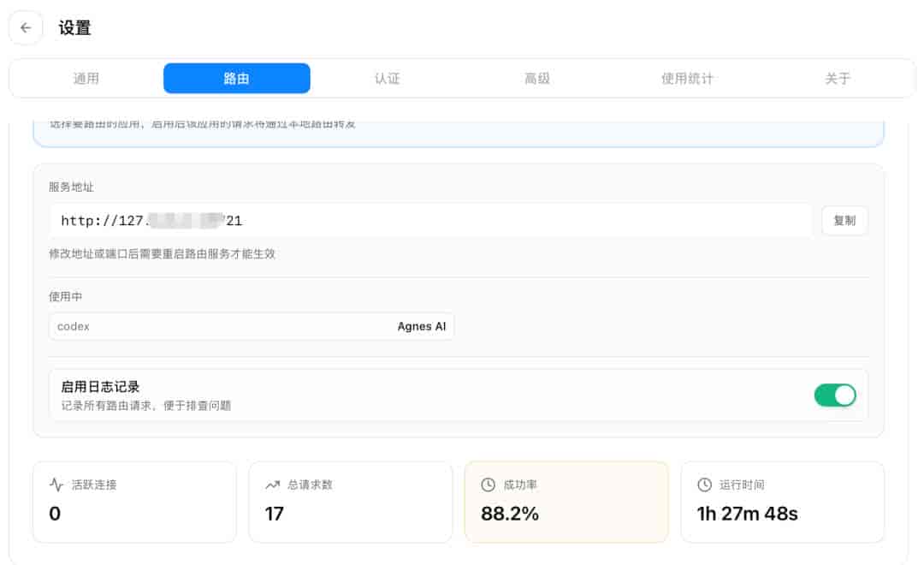Click the 使用中 label
This screenshot has width=924, height=565.
coord(65,297)
